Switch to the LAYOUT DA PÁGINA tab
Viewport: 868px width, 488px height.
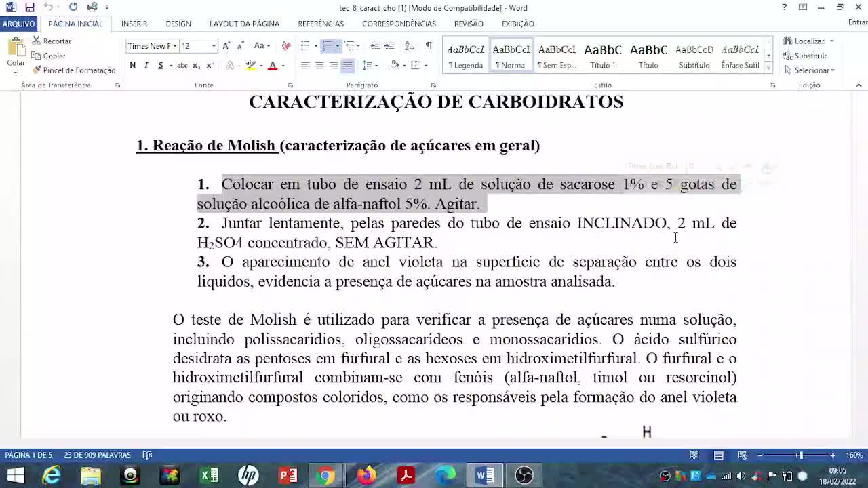point(244,24)
